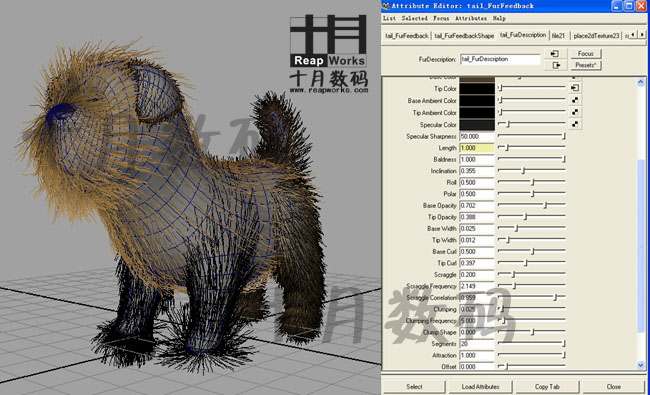Open the Attributes menu
This screenshot has width=650, height=395.
click(471, 18)
